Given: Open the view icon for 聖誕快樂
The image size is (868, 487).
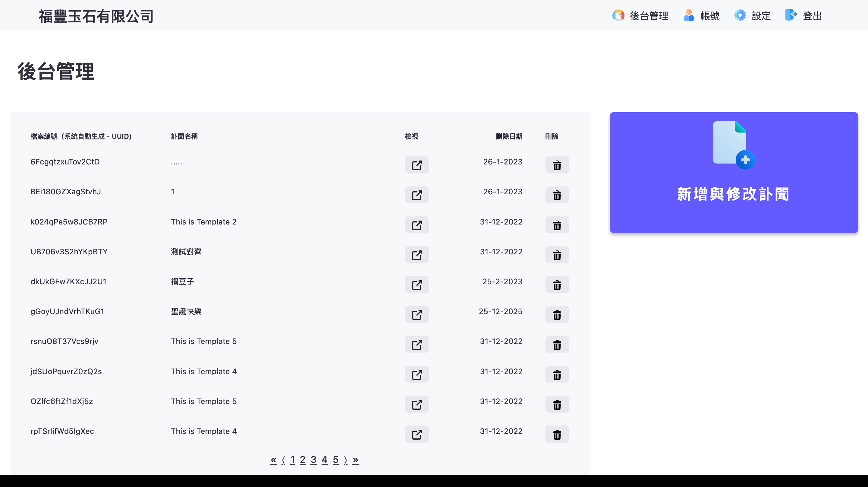Looking at the screenshot, I should [x=417, y=314].
